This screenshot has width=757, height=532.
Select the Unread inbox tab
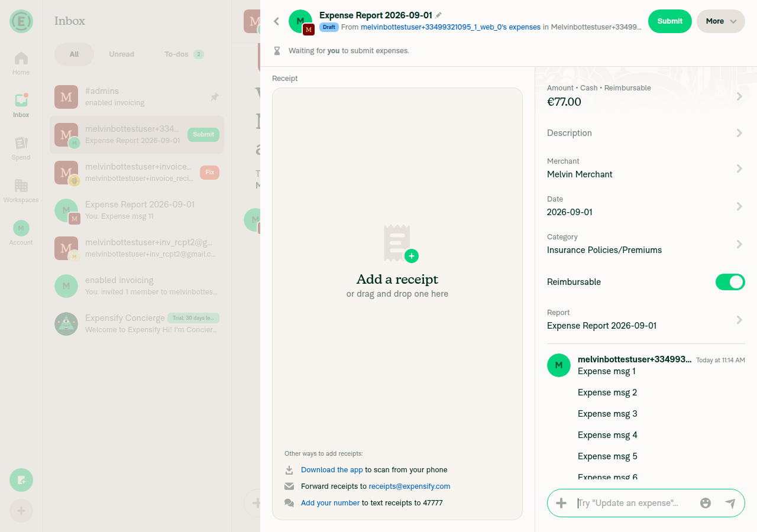coord(122,54)
